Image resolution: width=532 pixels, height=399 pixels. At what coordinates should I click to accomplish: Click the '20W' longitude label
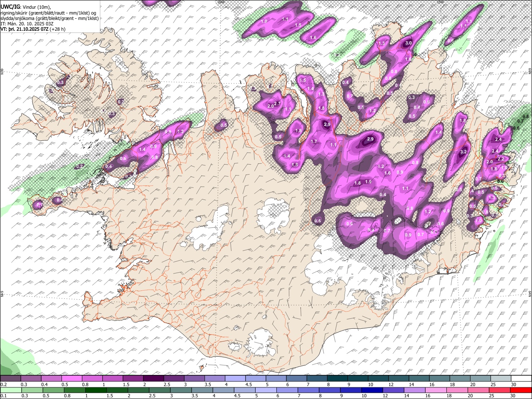point(221,2)
